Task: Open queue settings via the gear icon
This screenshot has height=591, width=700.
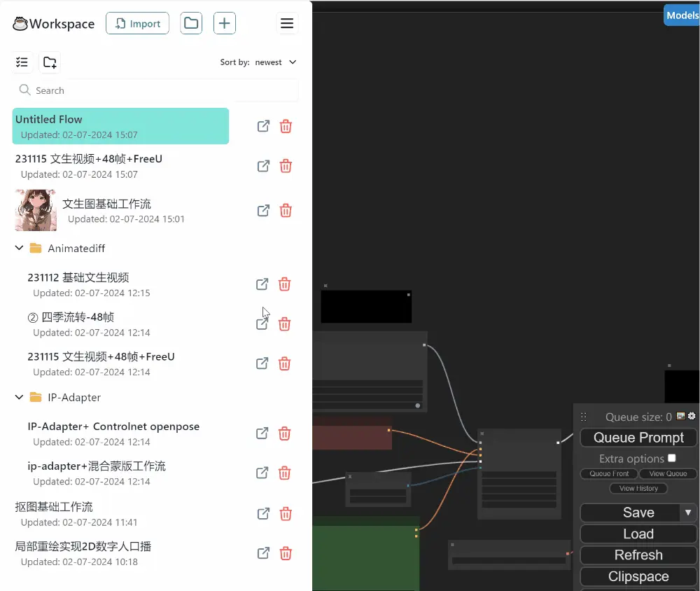Action: 692,416
